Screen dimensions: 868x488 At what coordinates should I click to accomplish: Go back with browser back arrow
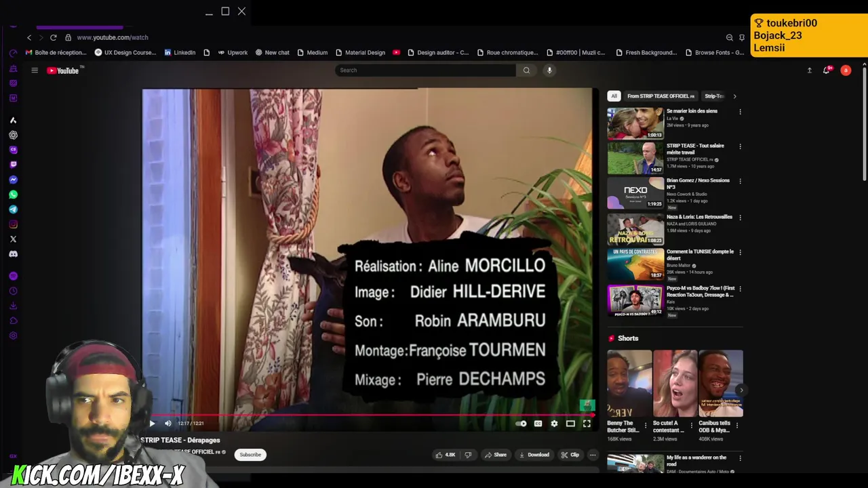point(29,37)
